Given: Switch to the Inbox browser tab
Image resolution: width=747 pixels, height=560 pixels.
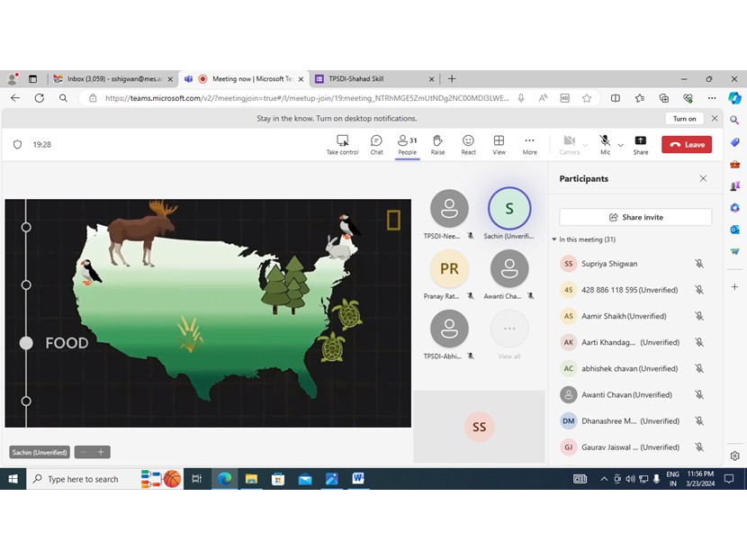Looking at the screenshot, I should pyautogui.click(x=112, y=79).
